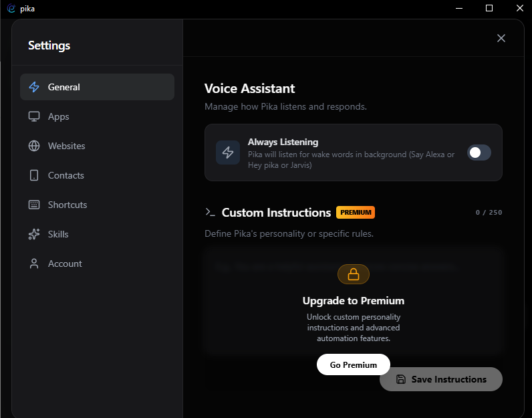Screen dimensions: 532x418
Task: Click the Voice Assistant heading
Action: (x=250, y=89)
